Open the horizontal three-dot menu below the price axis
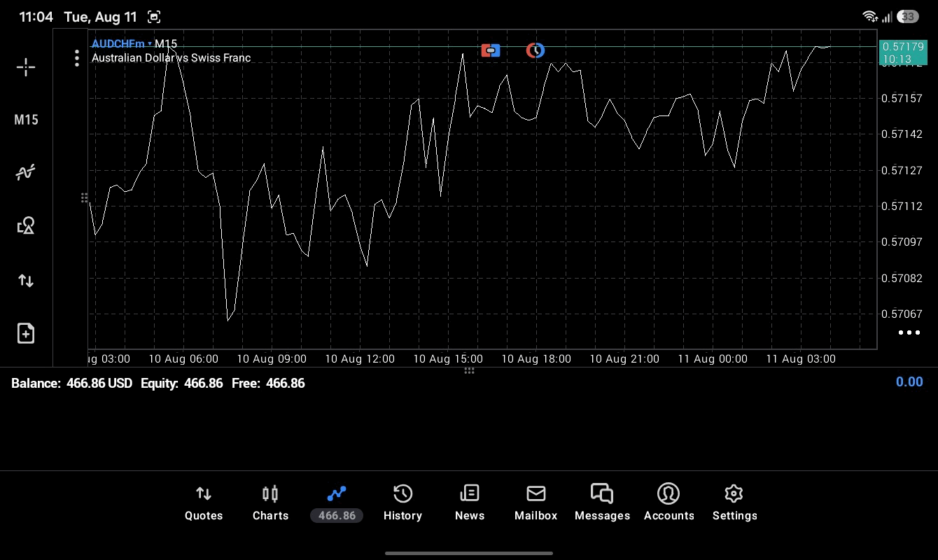This screenshot has width=938, height=560. coord(909,332)
